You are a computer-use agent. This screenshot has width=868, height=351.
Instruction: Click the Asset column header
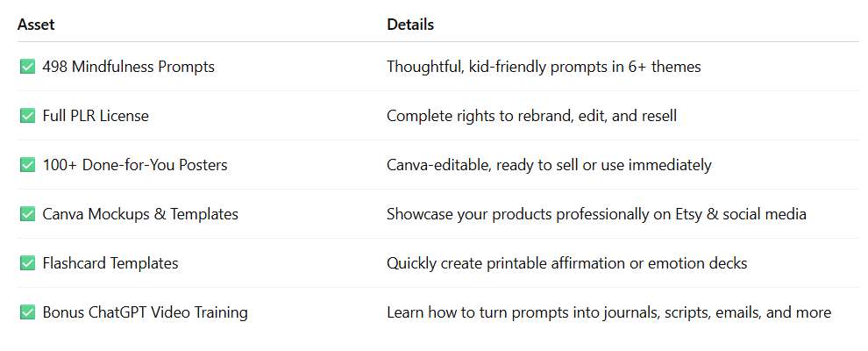36,25
